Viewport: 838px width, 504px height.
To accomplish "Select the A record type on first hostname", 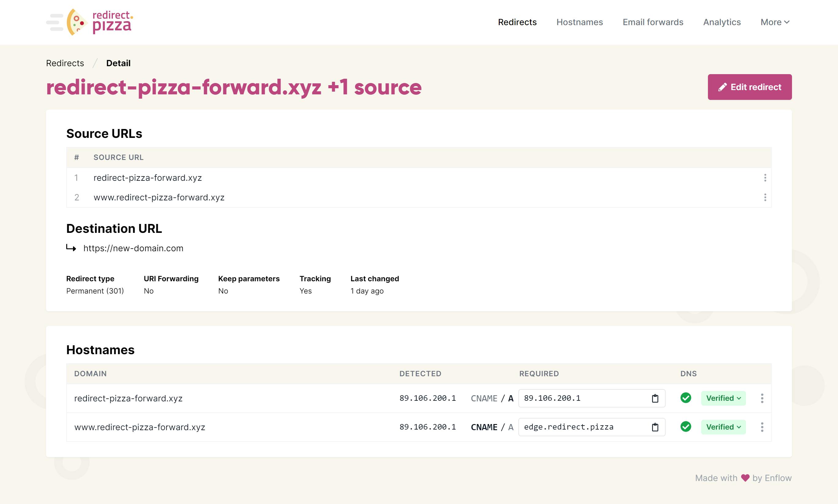I will pyautogui.click(x=511, y=398).
